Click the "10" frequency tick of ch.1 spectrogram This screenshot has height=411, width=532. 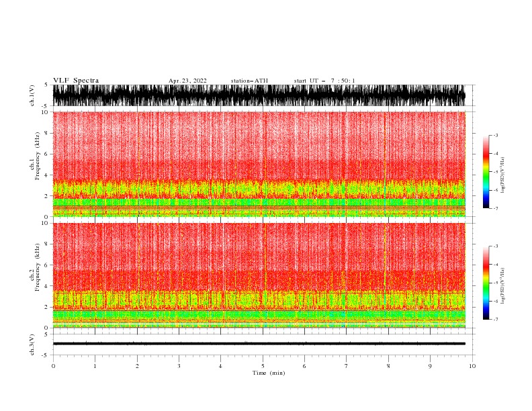pos(46,112)
